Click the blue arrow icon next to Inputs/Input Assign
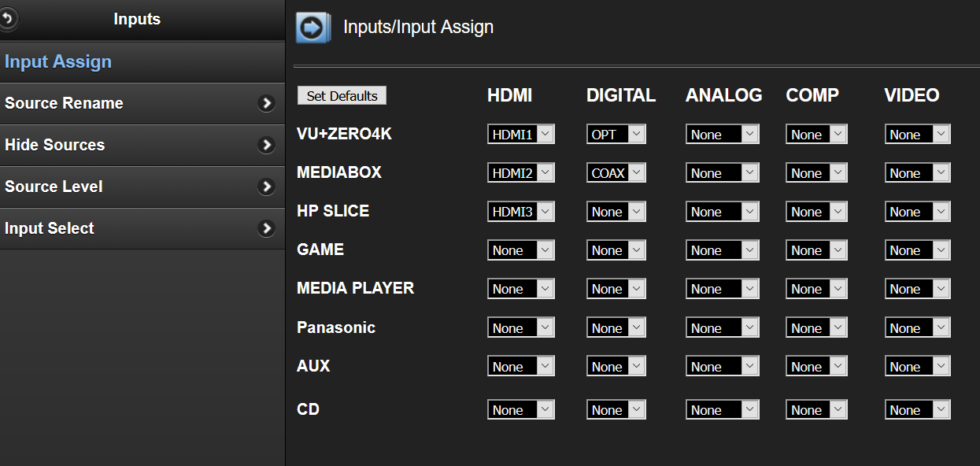Viewport: 980px width, 466px height. point(312,28)
